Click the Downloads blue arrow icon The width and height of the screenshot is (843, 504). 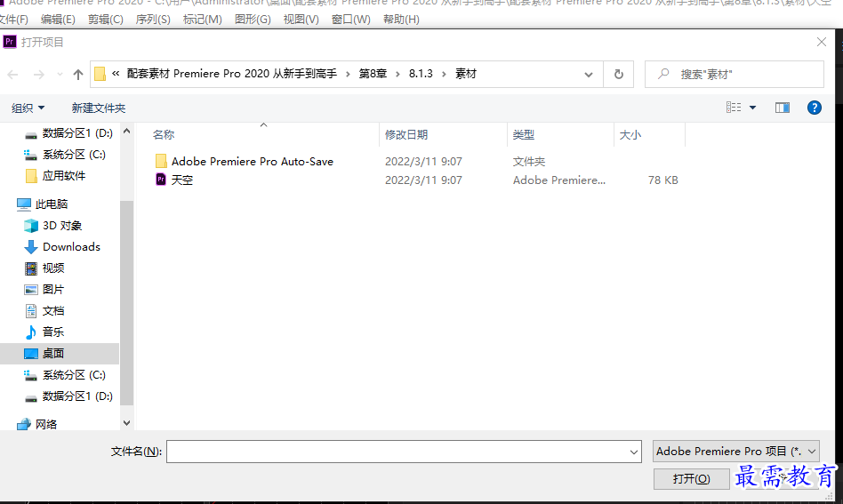tap(31, 246)
